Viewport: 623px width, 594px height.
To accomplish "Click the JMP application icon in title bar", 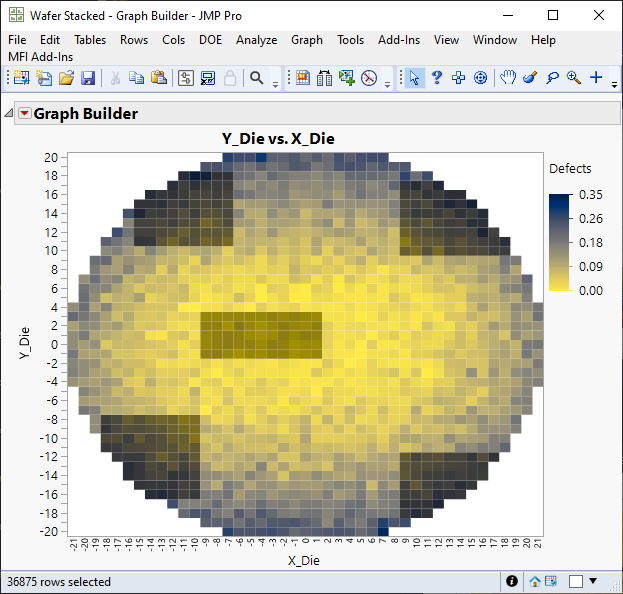I will pyautogui.click(x=16, y=15).
